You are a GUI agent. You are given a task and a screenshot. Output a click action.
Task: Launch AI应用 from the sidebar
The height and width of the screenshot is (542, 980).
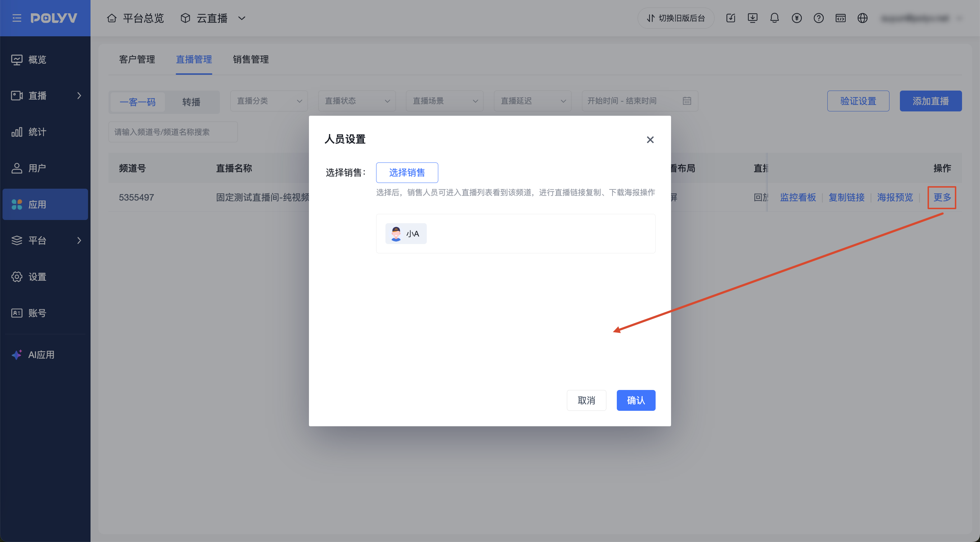point(45,355)
